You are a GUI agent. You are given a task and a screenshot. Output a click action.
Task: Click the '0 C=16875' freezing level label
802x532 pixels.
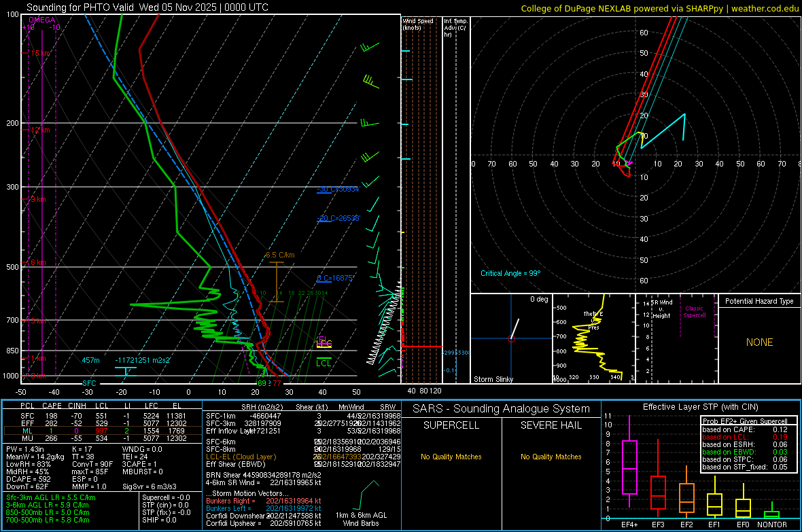click(x=336, y=279)
